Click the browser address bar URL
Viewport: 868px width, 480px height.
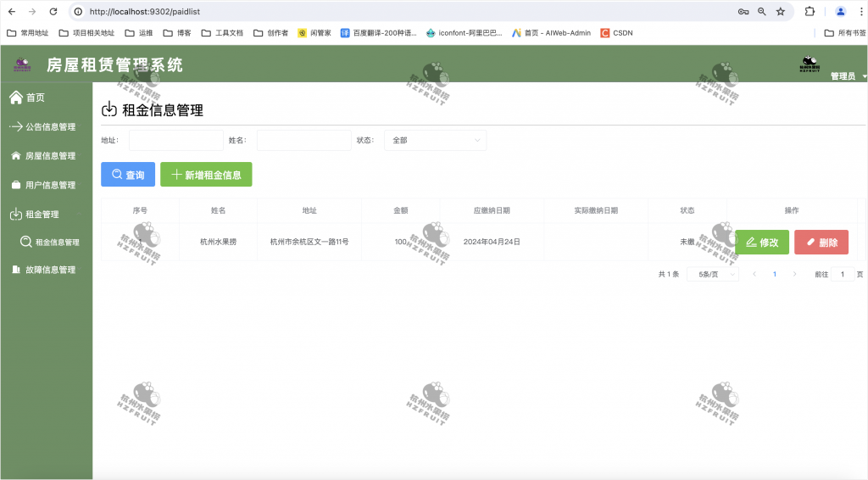point(144,12)
